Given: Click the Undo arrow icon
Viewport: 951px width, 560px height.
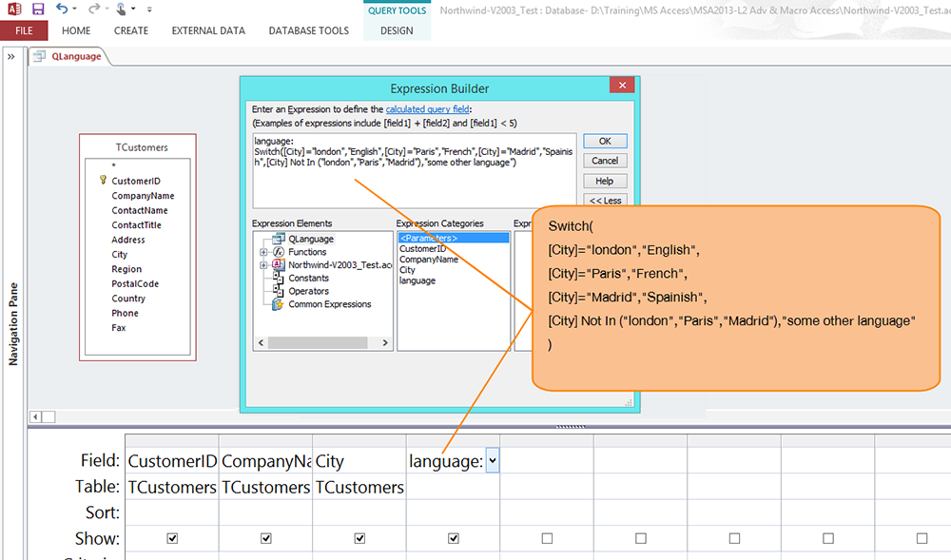Looking at the screenshot, I should [62, 9].
